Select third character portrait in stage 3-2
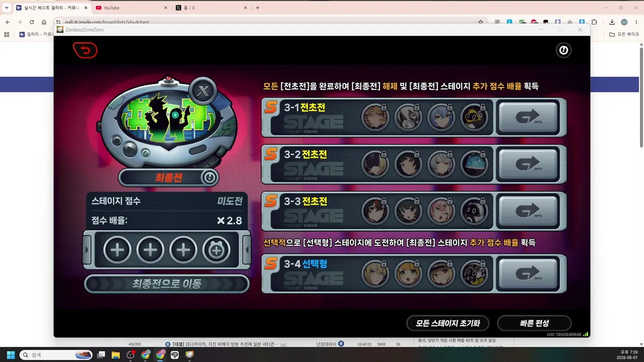 (x=441, y=164)
